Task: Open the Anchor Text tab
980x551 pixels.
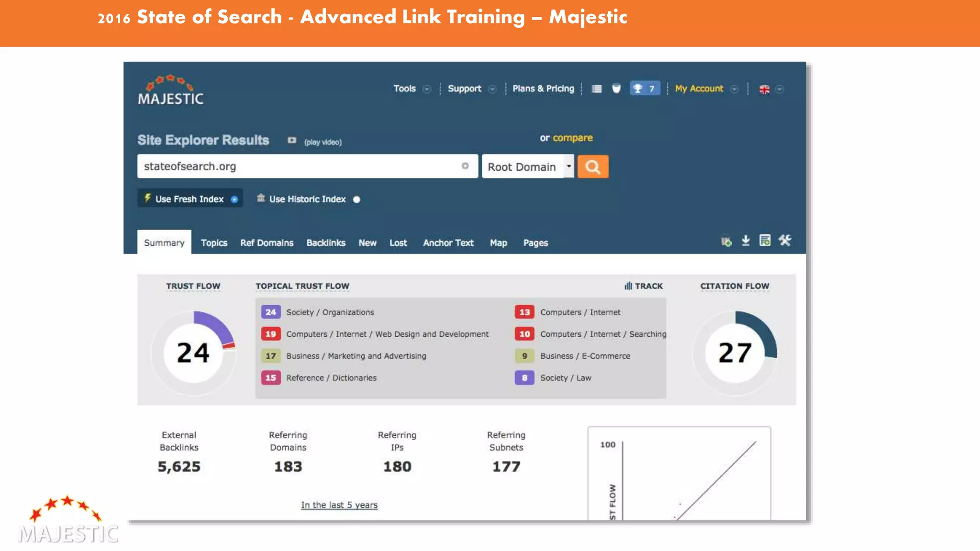Action: coord(448,243)
